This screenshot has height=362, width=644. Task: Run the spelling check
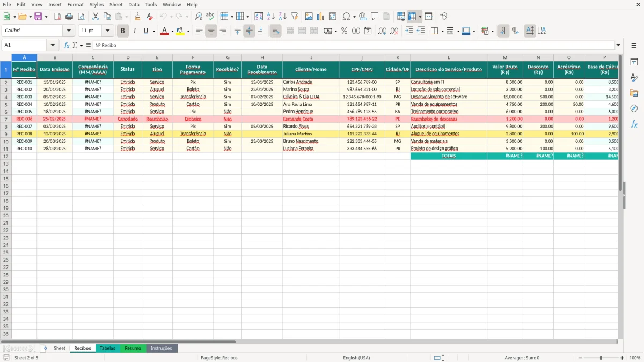tap(210, 17)
